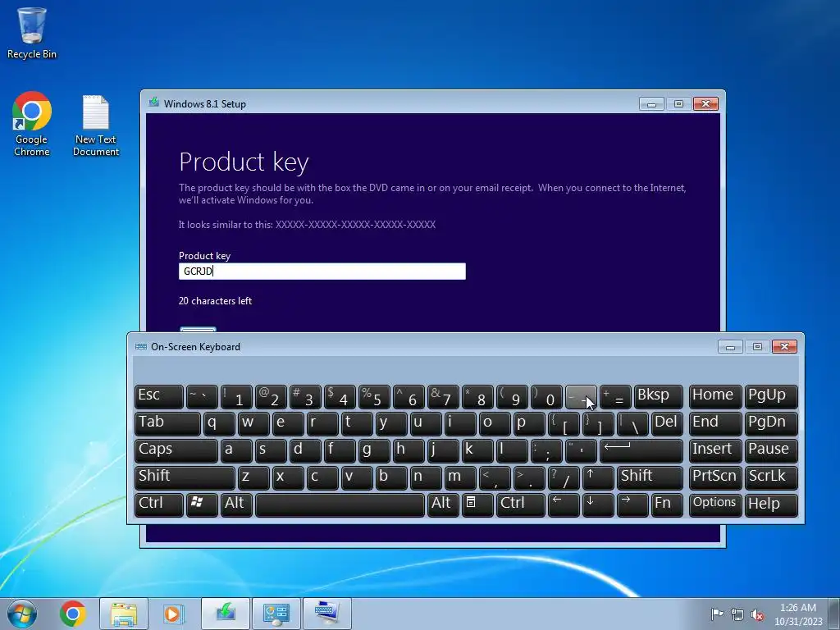Tap the right arrow key

point(632,504)
